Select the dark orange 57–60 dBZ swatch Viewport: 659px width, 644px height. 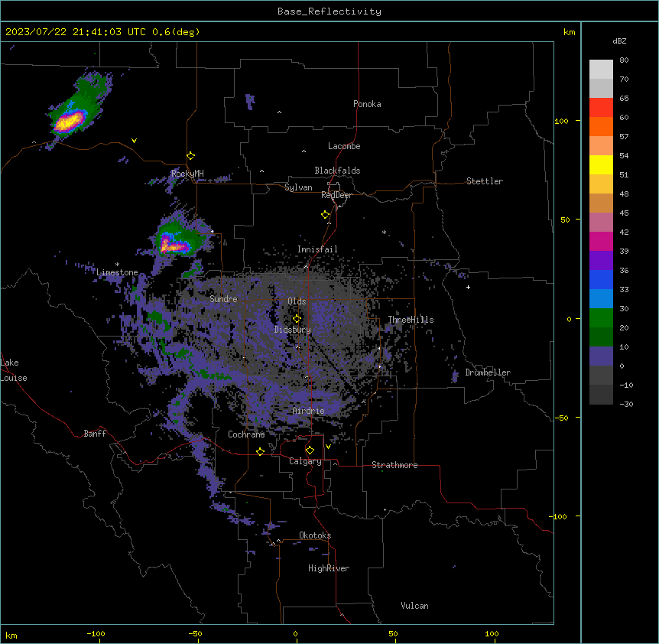601,126
